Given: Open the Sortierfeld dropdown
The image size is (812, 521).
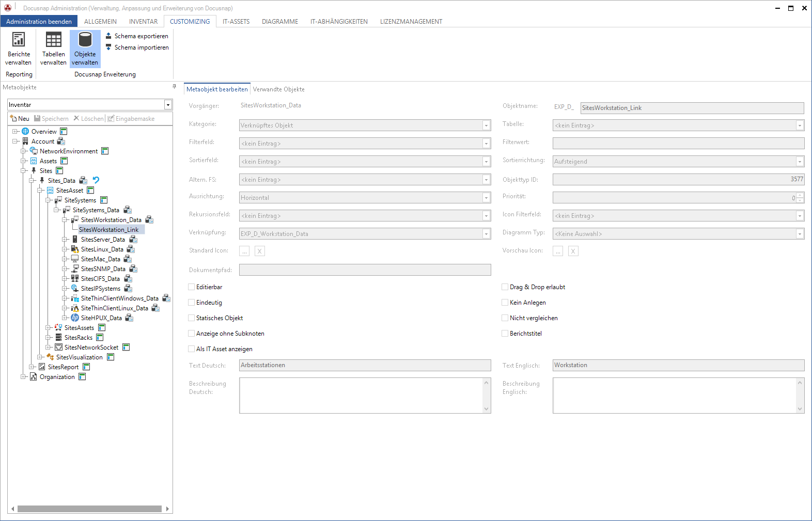Looking at the screenshot, I should 486,162.
